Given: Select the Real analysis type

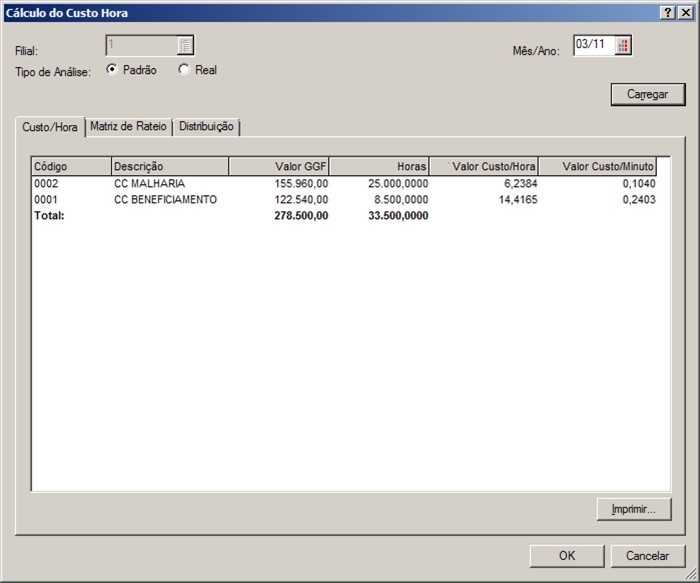Looking at the screenshot, I should (x=184, y=70).
